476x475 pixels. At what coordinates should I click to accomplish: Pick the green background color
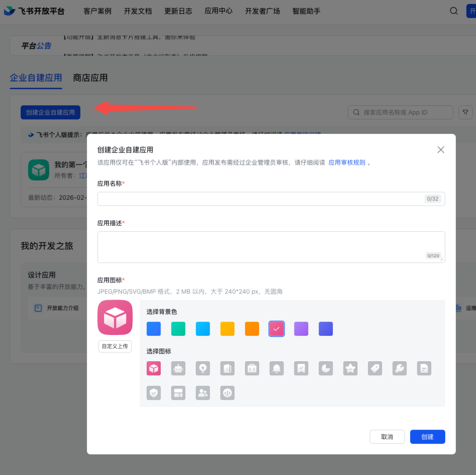pos(178,329)
